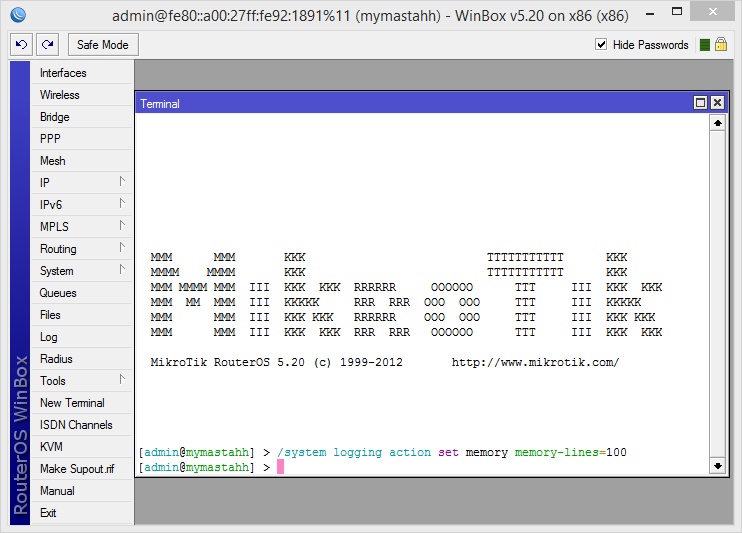Image resolution: width=742 pixels, height=533 pixels.
Task: Click Exit in the sidebar
Action: point(82,513)
